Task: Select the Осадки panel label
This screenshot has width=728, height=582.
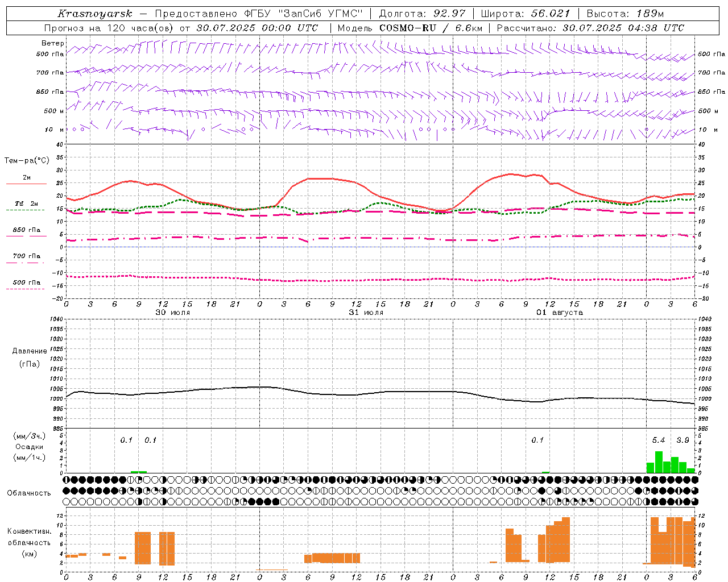Action: (30, 447)
